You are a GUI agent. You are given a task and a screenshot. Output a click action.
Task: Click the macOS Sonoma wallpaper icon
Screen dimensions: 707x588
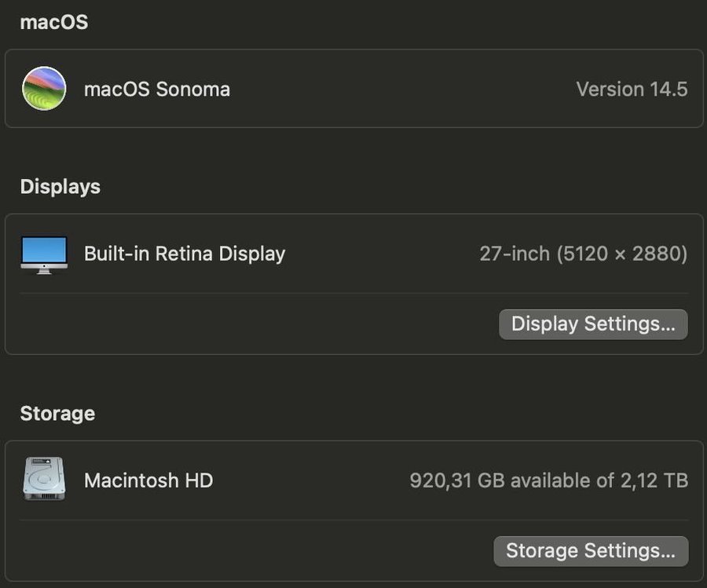44,89
